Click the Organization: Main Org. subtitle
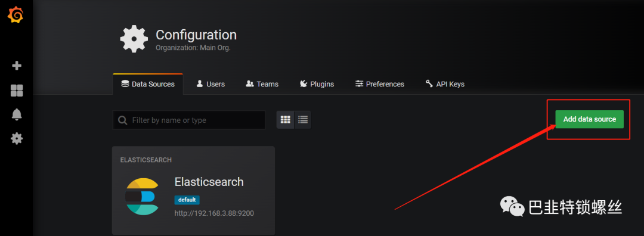The width and height of the screenshot is (644, 236). (x=193, y=48)
